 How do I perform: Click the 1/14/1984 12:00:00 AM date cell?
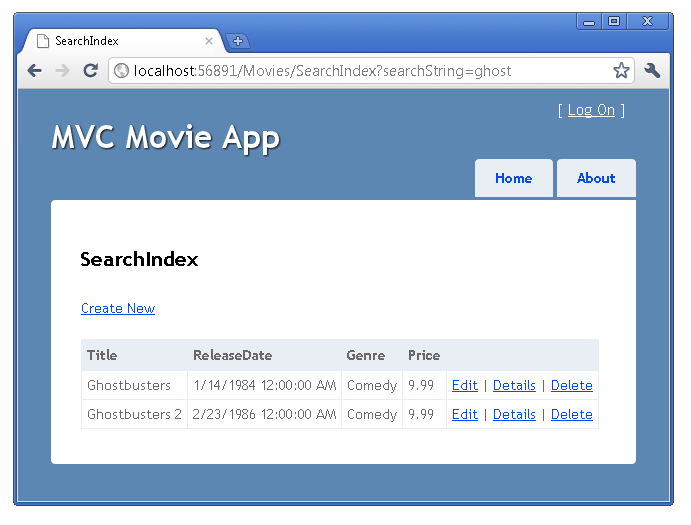click(x=264, y=385)
